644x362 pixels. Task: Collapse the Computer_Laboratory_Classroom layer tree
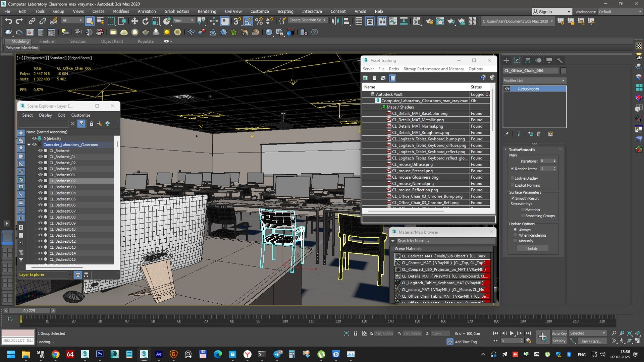pyautogui.click(x=29, y=145)
